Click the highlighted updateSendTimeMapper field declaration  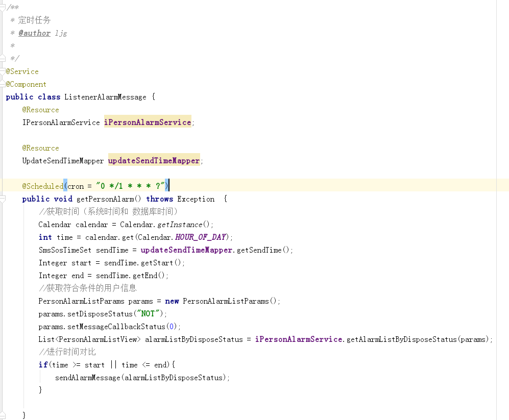pos(154,161)
